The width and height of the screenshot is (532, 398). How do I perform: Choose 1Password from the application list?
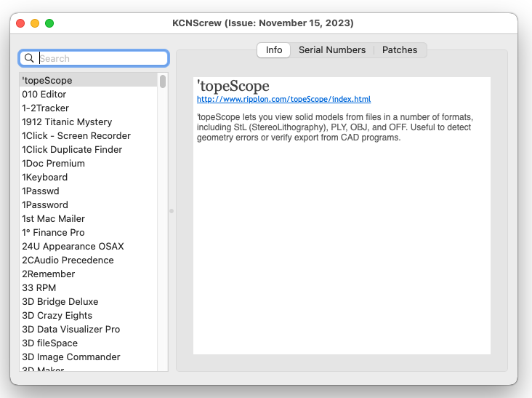click(x=45, y=205)
